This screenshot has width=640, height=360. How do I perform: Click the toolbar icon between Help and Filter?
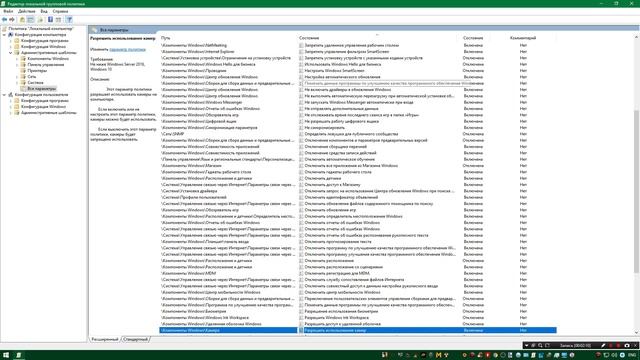click(x=58, y=20)
